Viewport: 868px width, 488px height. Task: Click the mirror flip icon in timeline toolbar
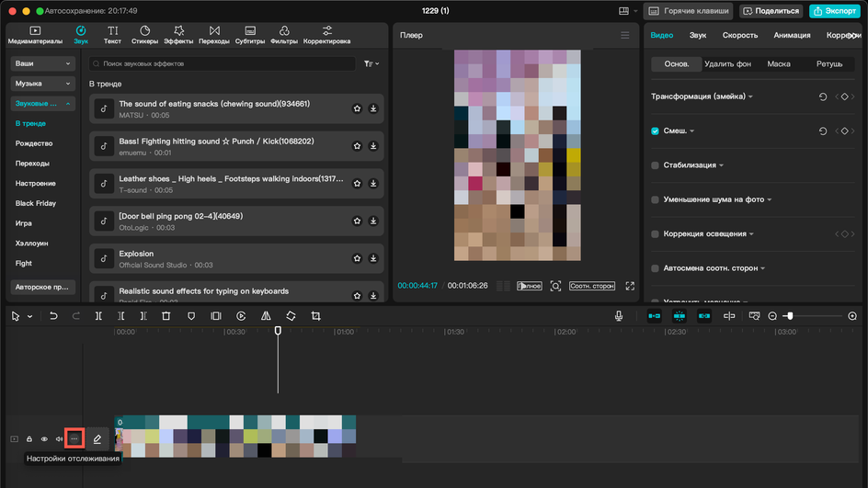[266, 316]
